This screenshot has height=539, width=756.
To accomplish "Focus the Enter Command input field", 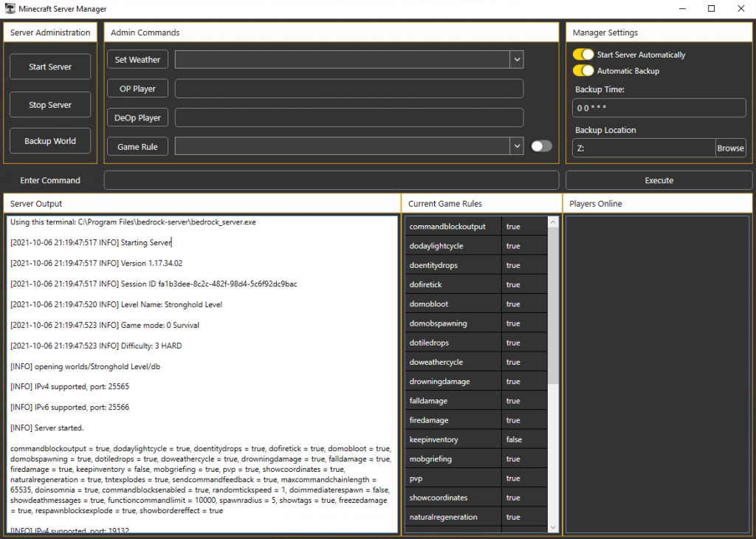I will [x=331, y=180].
